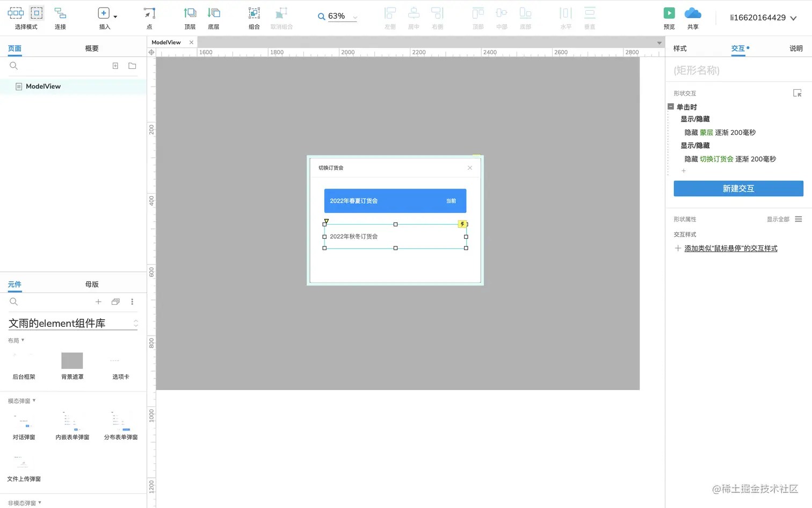
Task: Add a new page icon
Action: [115, 66]
